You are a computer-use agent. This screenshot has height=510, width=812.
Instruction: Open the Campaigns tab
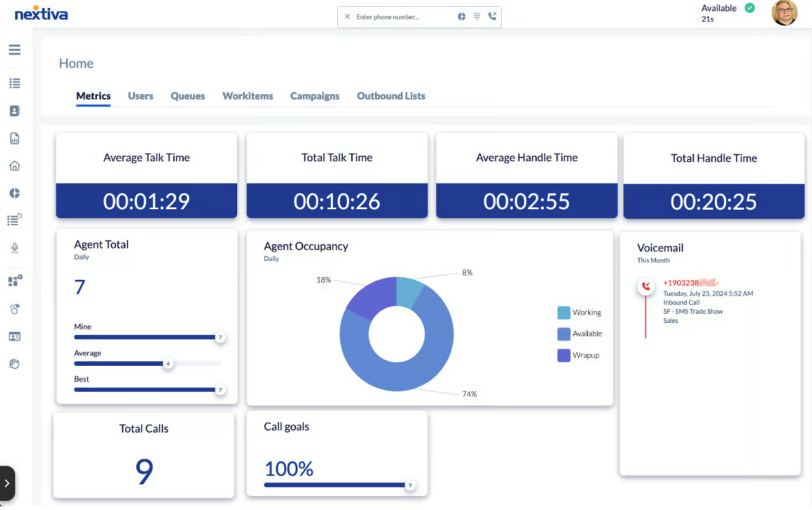point(315,96)
